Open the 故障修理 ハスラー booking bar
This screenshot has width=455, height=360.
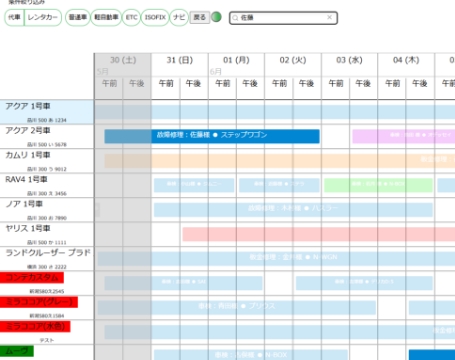[x=293, y=210]
